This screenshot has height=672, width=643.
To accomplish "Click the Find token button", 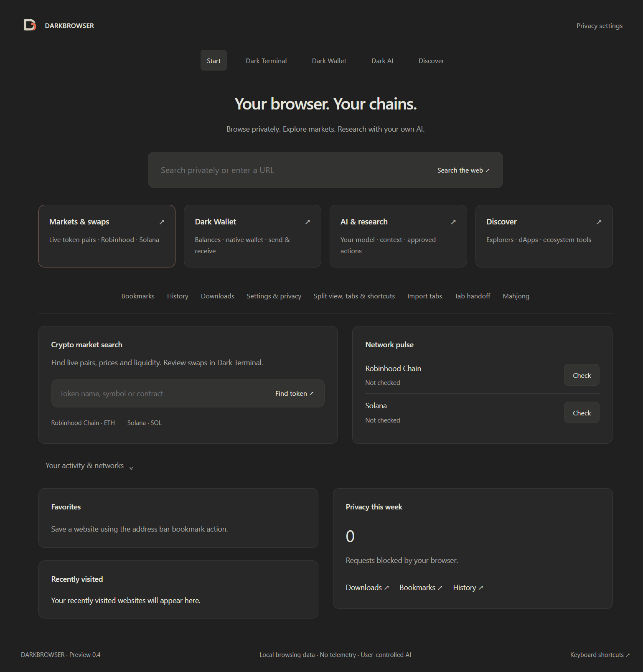I will [294, 393].
